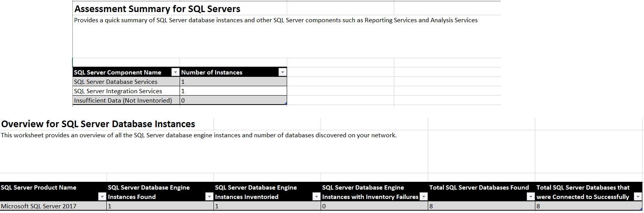The width and height of the screenshot is (644, 213).
Task: Select the instance count for Database Services
Action: 233,82
